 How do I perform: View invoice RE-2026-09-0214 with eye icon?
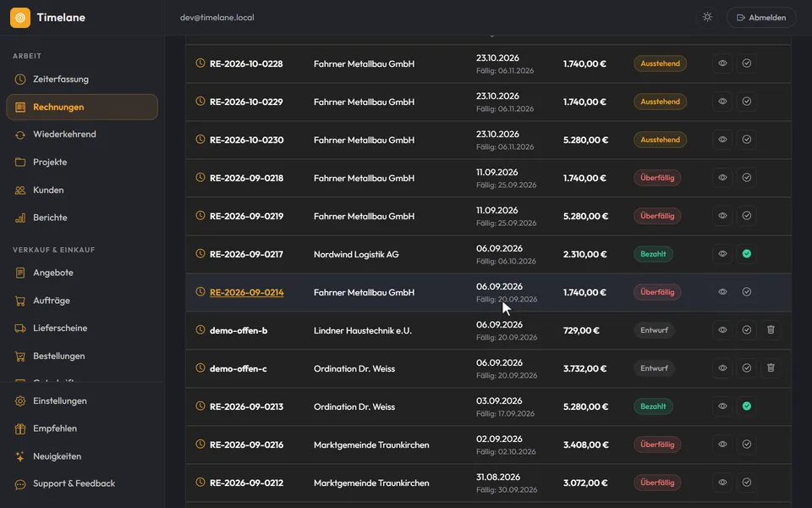pos(722,292)
